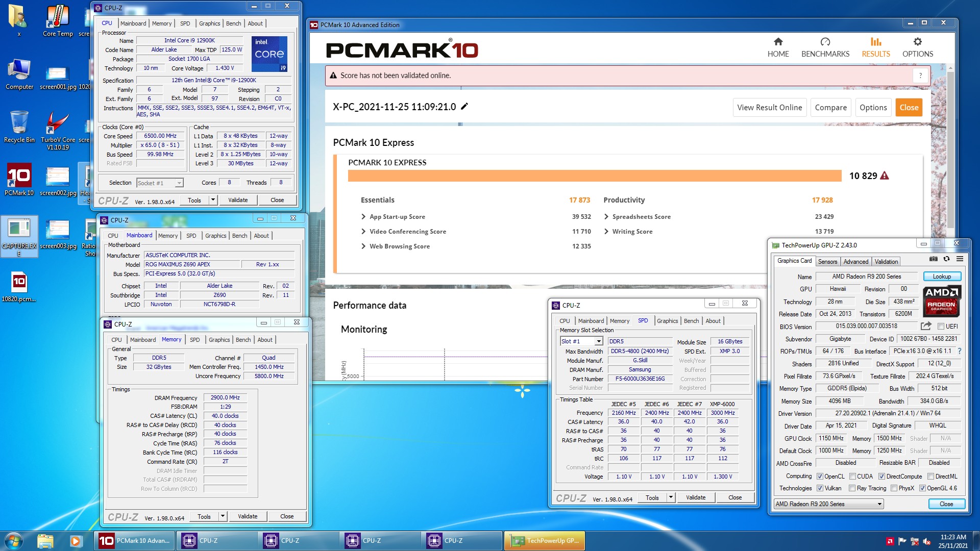Toggle the PhysX checkbox
980x551 pixels.
pyautogui.click(x=894, y=488)
